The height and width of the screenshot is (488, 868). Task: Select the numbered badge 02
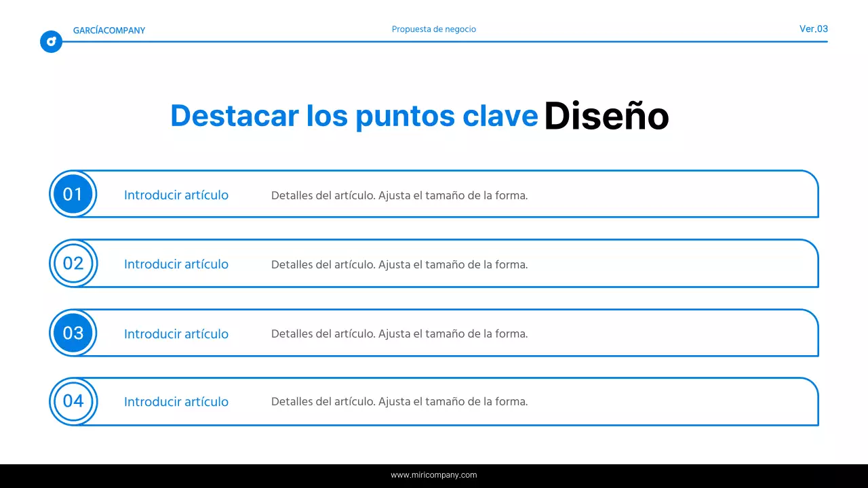coord(73,264)
